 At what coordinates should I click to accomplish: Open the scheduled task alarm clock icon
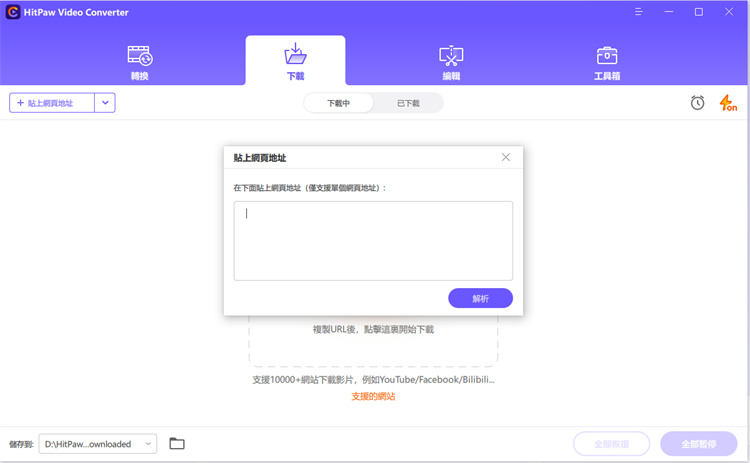(x=697, y=102)
